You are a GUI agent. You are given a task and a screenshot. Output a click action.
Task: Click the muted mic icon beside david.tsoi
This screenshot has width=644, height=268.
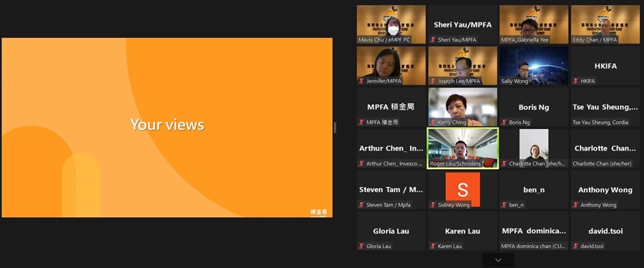coord(575,246)
